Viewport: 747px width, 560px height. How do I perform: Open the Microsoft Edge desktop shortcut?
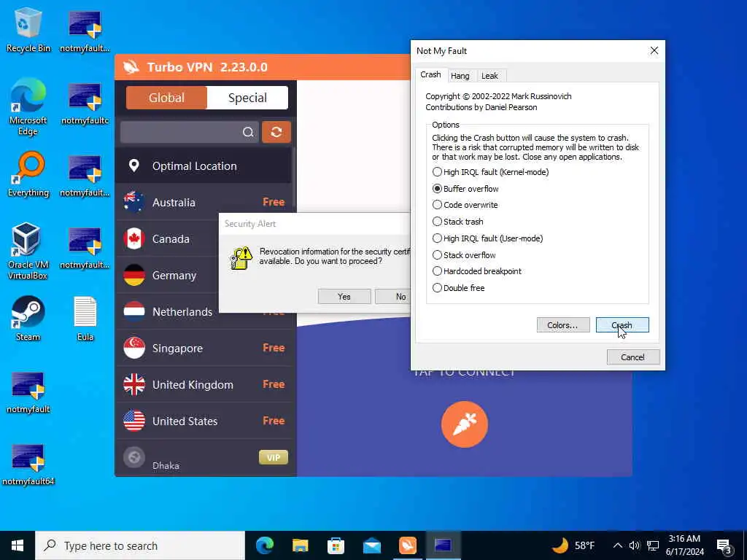click(x=28, y=106)
